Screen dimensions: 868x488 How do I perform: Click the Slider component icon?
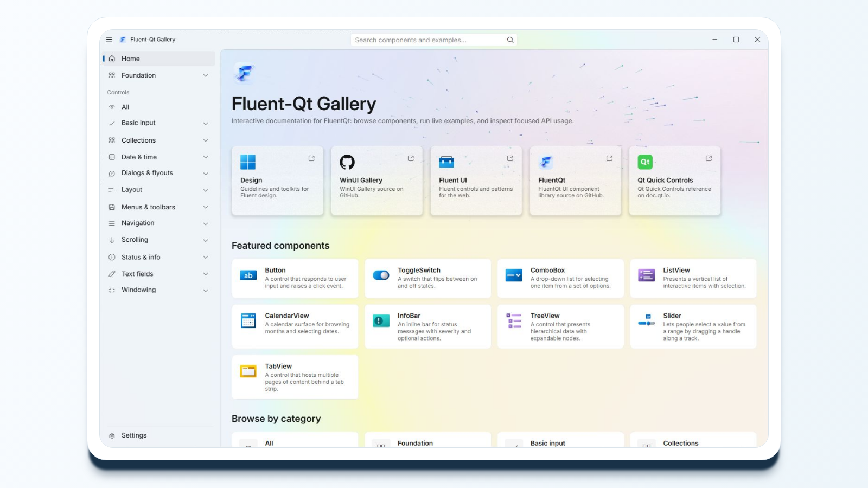(x=647, y=320)
